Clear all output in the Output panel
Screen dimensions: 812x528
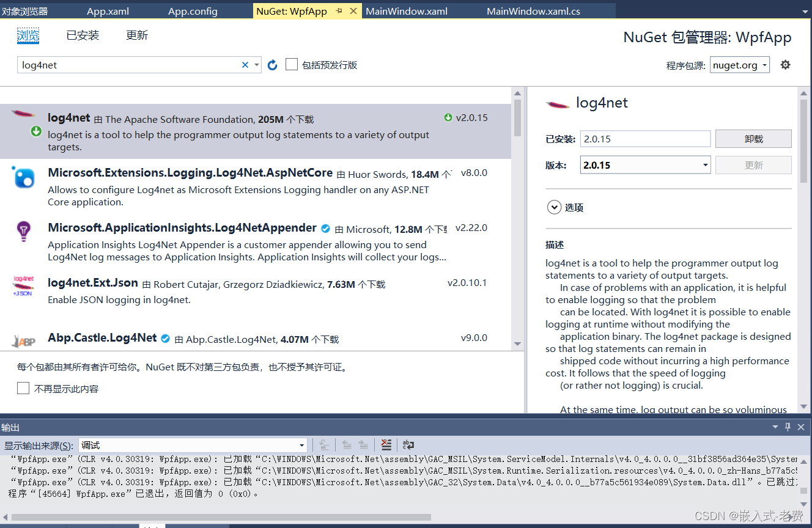pos(386,445)
